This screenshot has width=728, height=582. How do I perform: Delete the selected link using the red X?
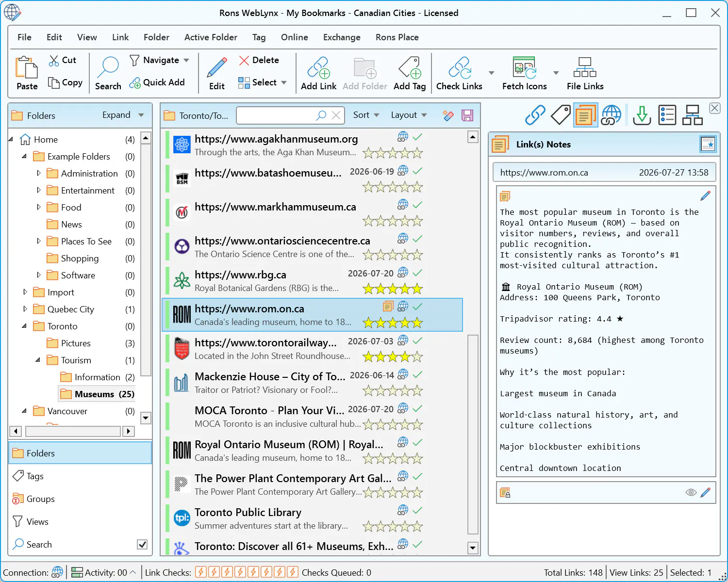[x=259, y=60]
